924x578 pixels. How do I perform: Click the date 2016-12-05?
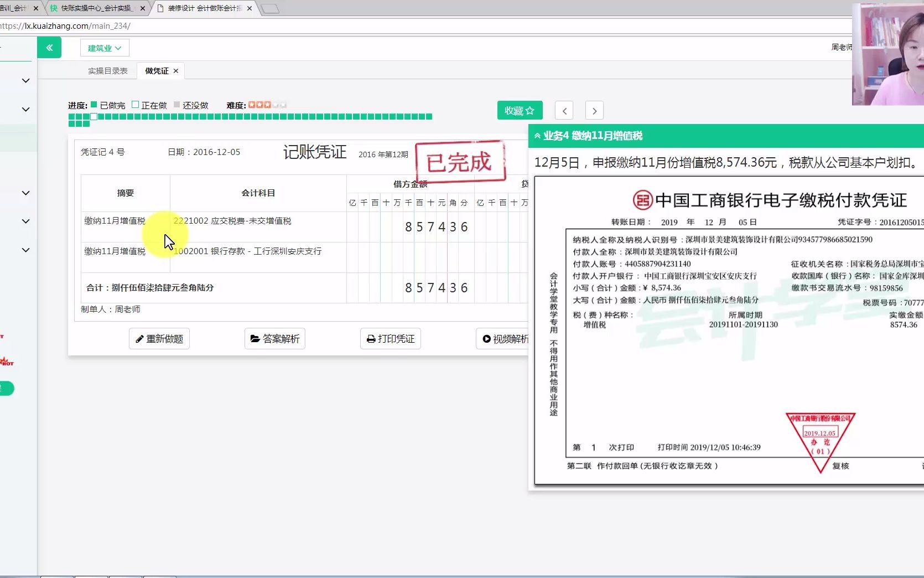[216, 152]
